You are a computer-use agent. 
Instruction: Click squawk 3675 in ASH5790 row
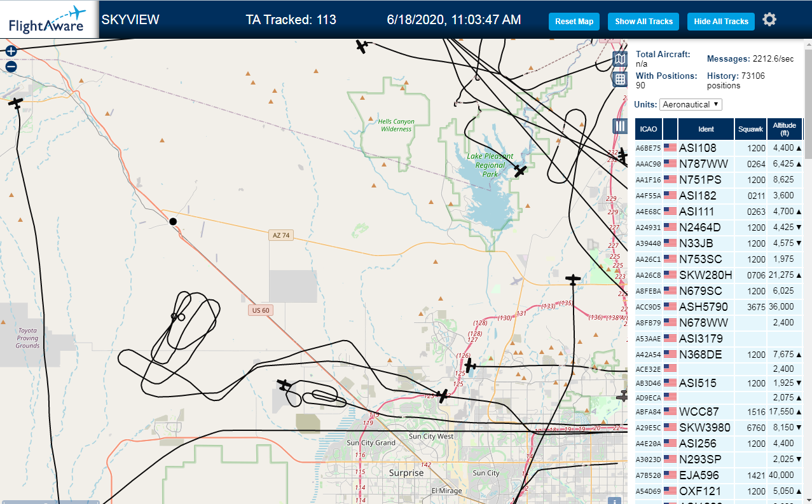tap(756, 307)
